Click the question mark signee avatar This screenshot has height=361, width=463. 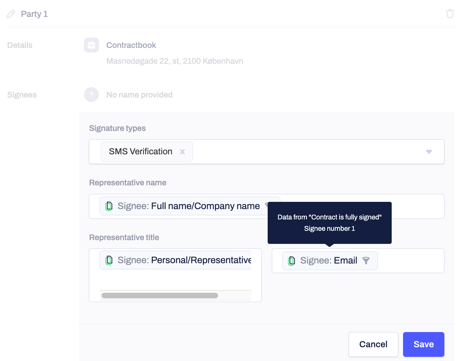click(91, 95)
